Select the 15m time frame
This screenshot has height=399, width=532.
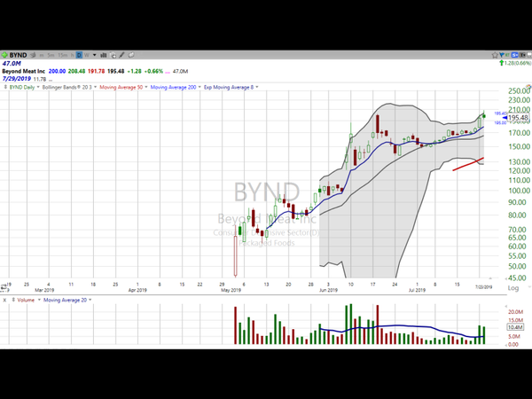(62, 55)
